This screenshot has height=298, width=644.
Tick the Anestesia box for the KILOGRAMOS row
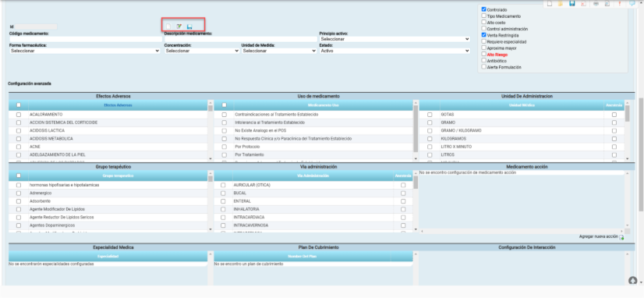click(614, 139)
